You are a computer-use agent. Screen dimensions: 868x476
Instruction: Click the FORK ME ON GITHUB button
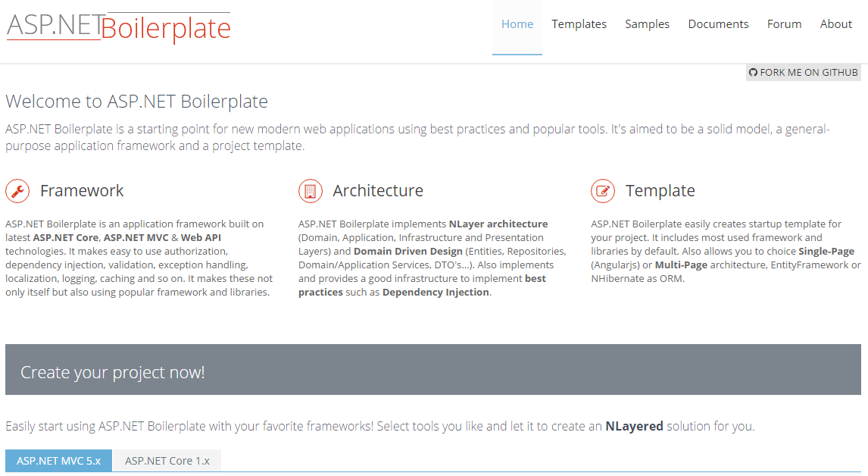[803, 72]
